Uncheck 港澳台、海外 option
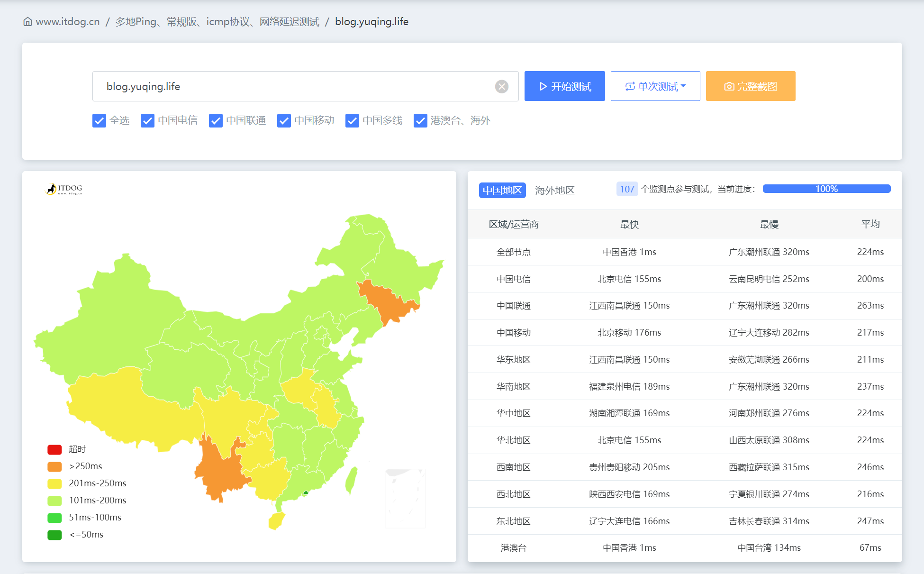This screenshot has width=924, height=574. click(x=420, y=121)
